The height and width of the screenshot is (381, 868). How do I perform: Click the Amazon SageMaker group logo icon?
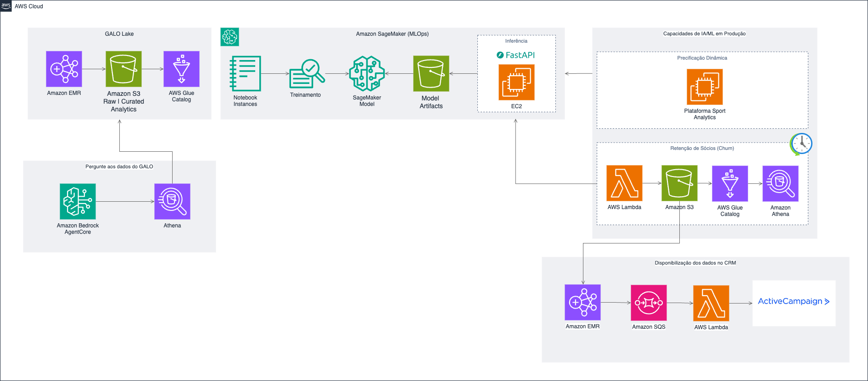coord(230,37)
